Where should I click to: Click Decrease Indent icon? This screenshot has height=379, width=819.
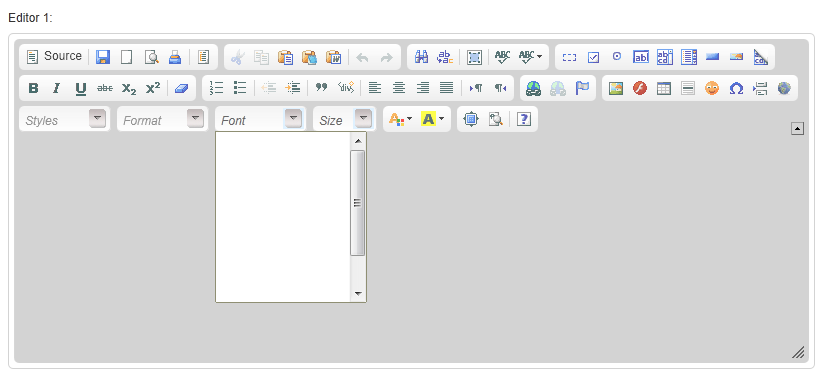pos(269,88)
